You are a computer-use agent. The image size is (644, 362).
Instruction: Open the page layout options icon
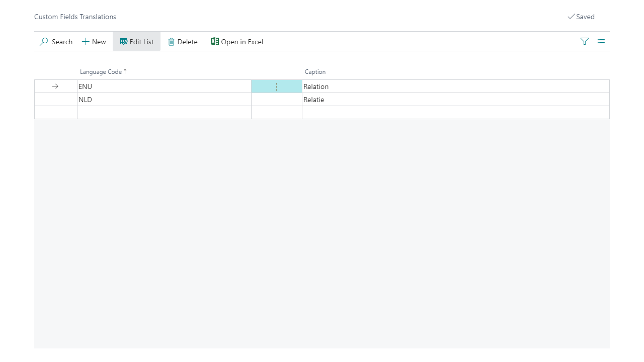[x=601, y=42]
